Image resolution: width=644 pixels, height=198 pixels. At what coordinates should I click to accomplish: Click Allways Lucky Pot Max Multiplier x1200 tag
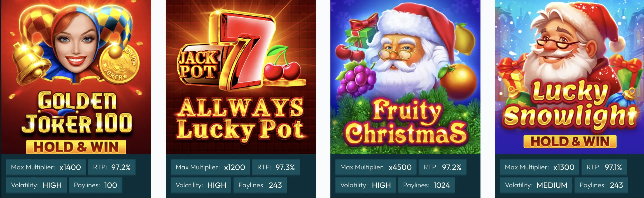(210, 167)
